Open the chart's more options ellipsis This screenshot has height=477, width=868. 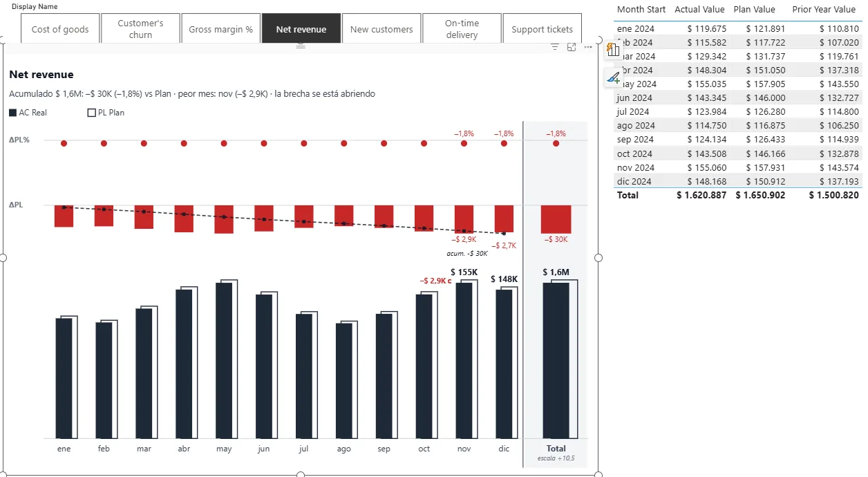pos(588,47)
